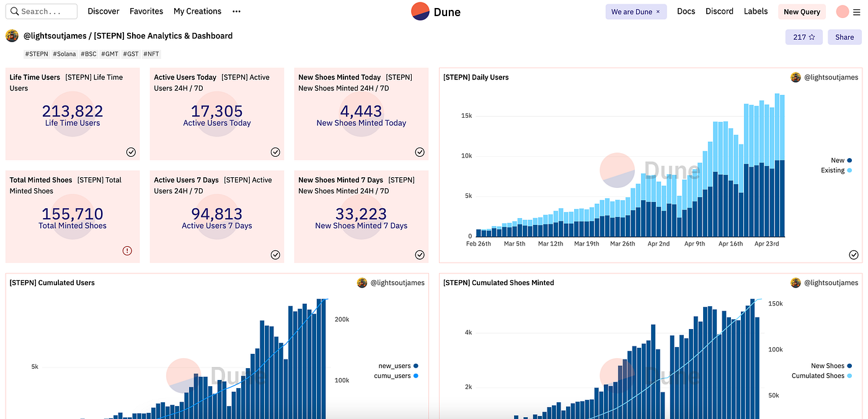Viewport: 868px width, 419px height.
Task: Open the Discord link
Action: 719,11
